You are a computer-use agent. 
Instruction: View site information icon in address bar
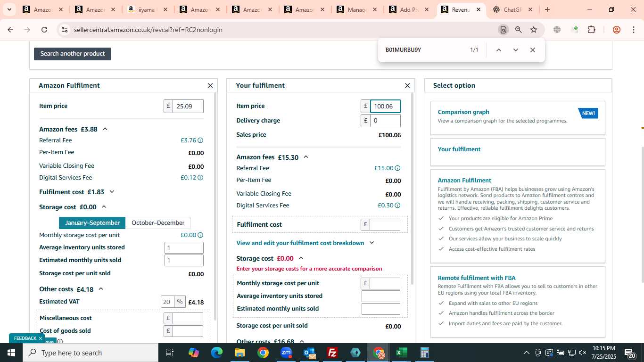coord(64,30)
